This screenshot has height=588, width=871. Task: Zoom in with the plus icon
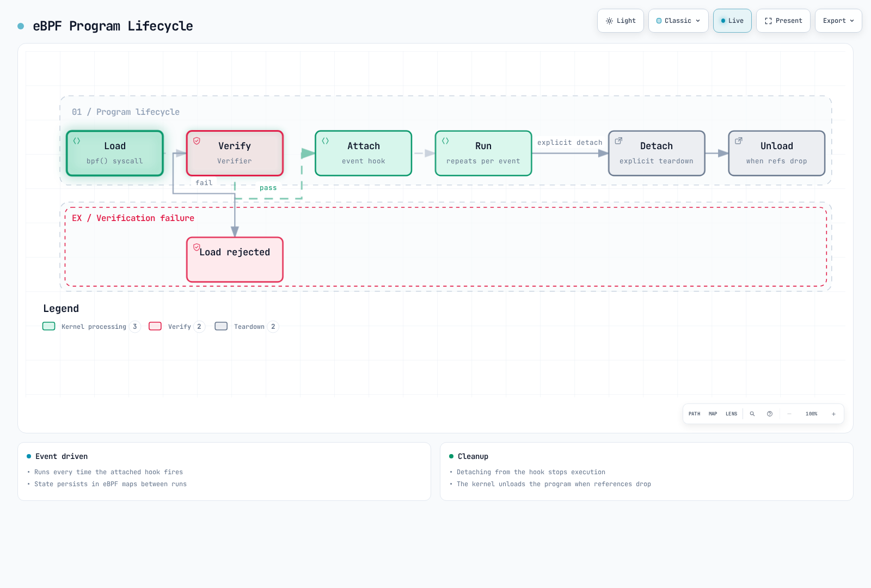click(x=833, y=414)
